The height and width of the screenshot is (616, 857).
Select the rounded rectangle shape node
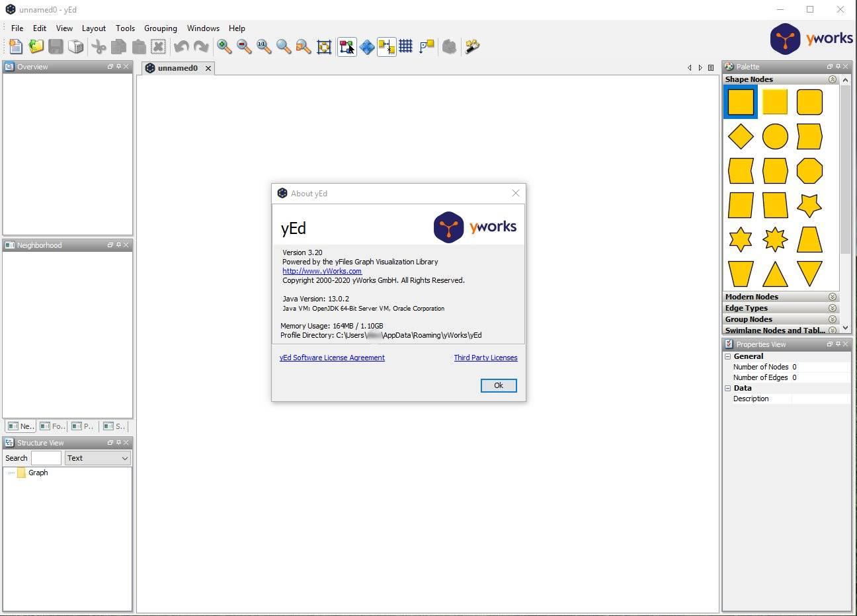[809, 102]
